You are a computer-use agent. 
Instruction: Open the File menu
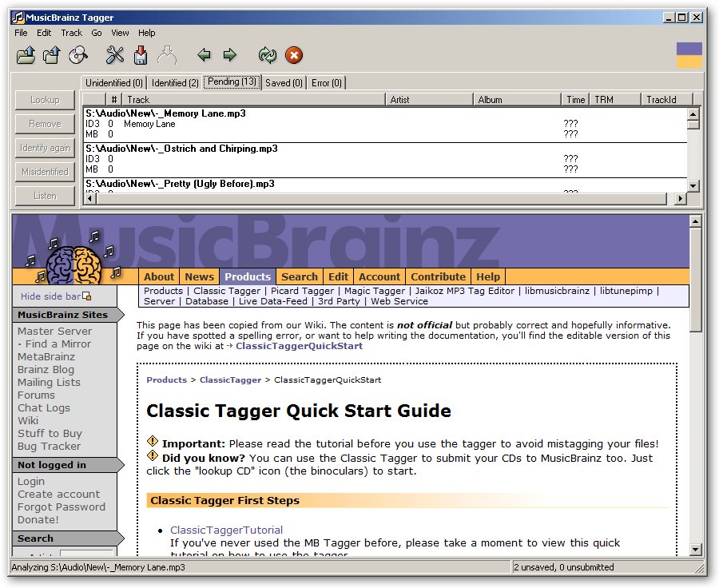[21, 33]
